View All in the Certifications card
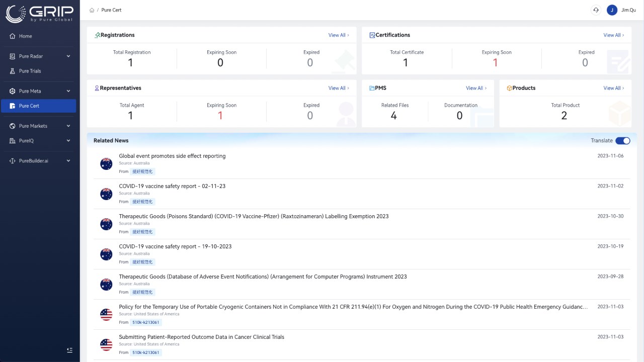 click(x=614, y=35)
